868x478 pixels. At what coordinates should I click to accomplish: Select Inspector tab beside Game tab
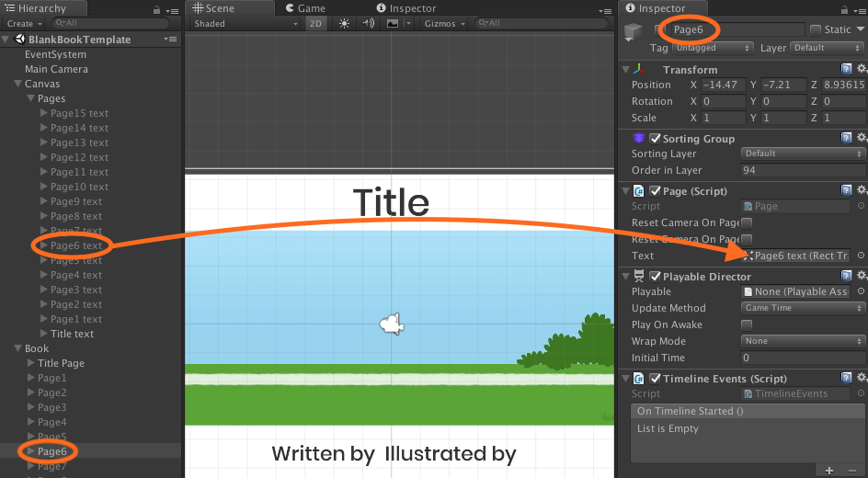(405, 8)
